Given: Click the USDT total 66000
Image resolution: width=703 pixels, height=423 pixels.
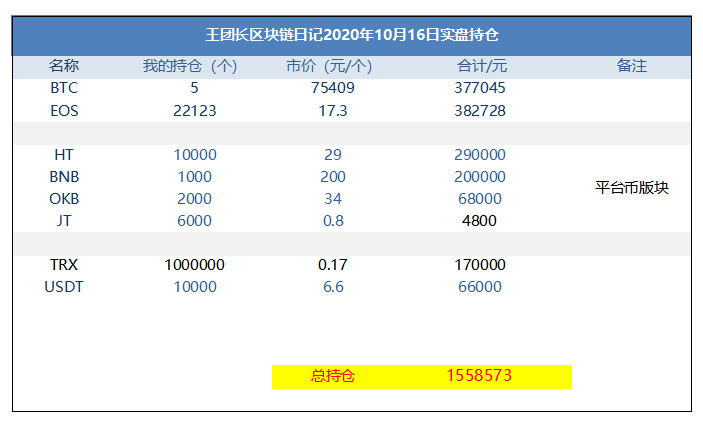Looking at the screenshot, I should click(480, 287).
